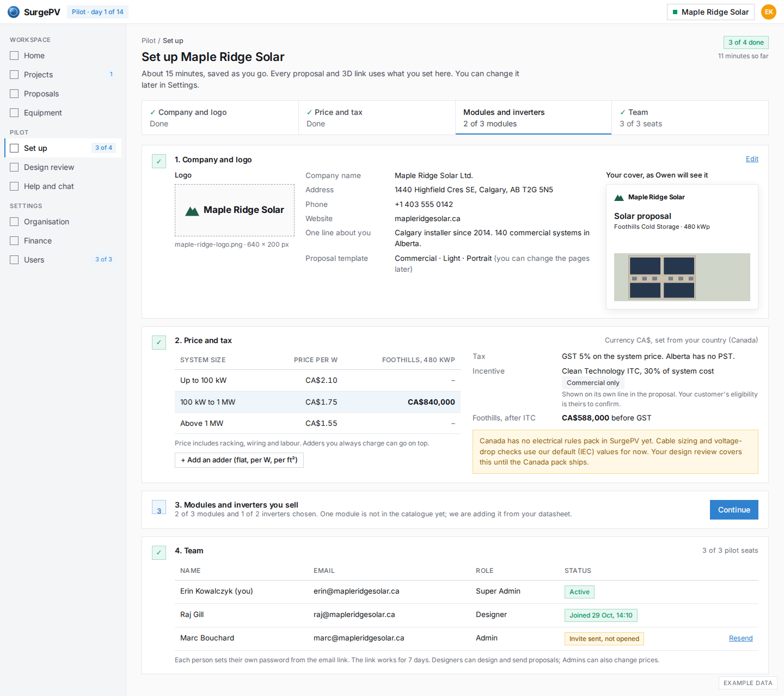Click the uploaded Maple Ridge Solar logo box
Viewport: 784px width, 696px height.
[235, 210]
